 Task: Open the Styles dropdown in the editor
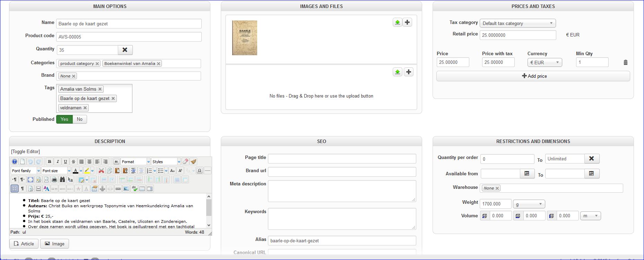click(x=166, y=161)
